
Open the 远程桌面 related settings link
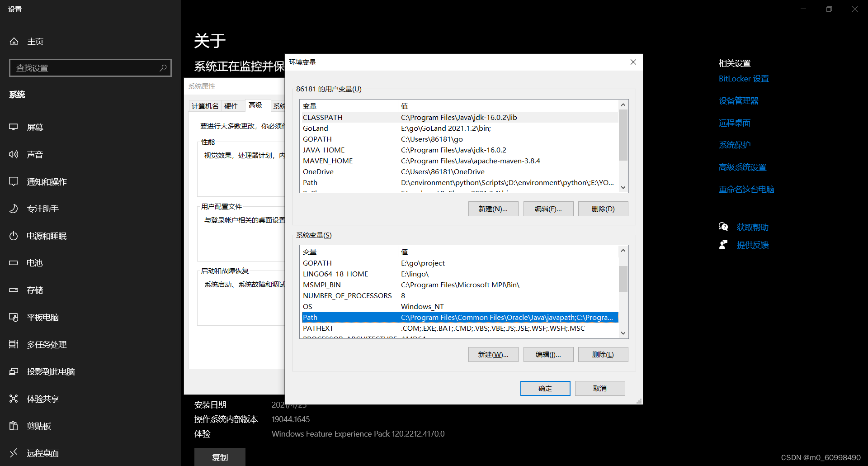coord(735,123)
